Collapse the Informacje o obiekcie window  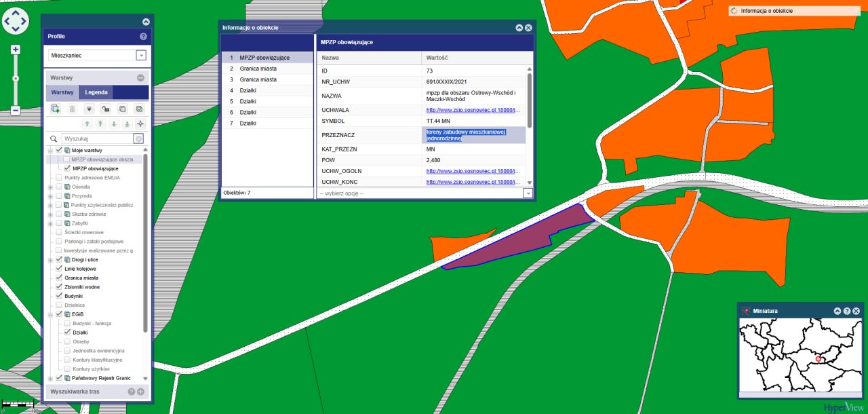point(519,28)
